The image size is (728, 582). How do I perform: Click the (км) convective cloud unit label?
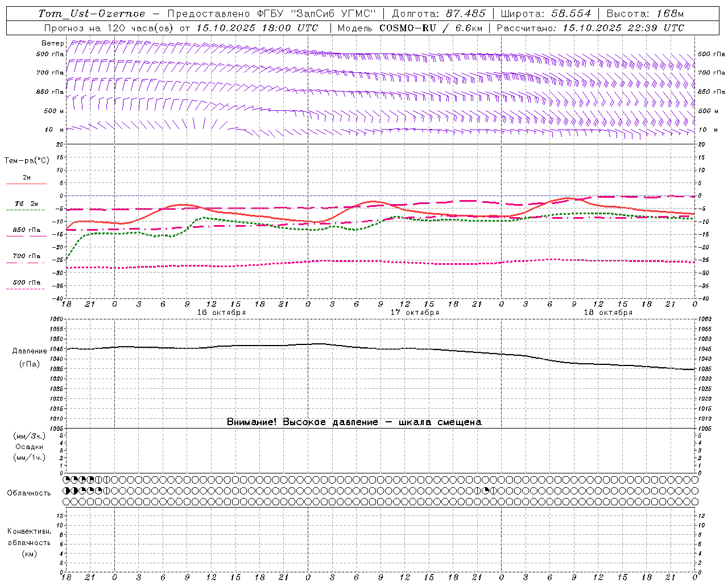click(30, 554)
